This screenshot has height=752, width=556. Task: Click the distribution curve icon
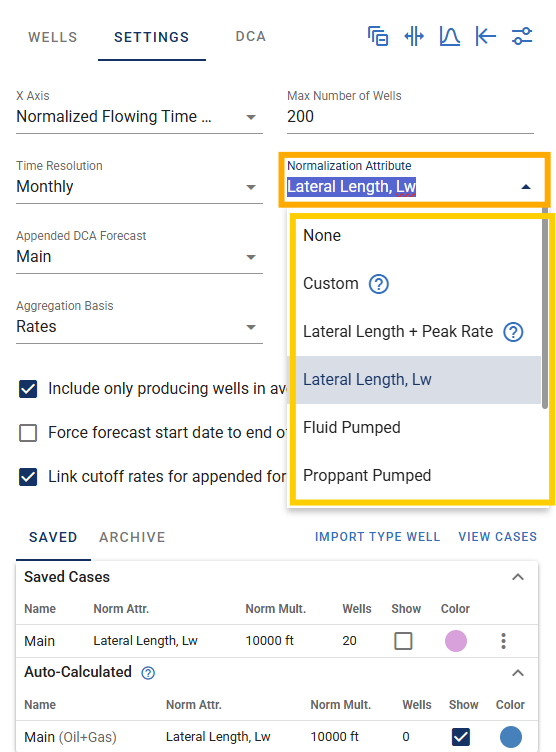click(450, 36)
